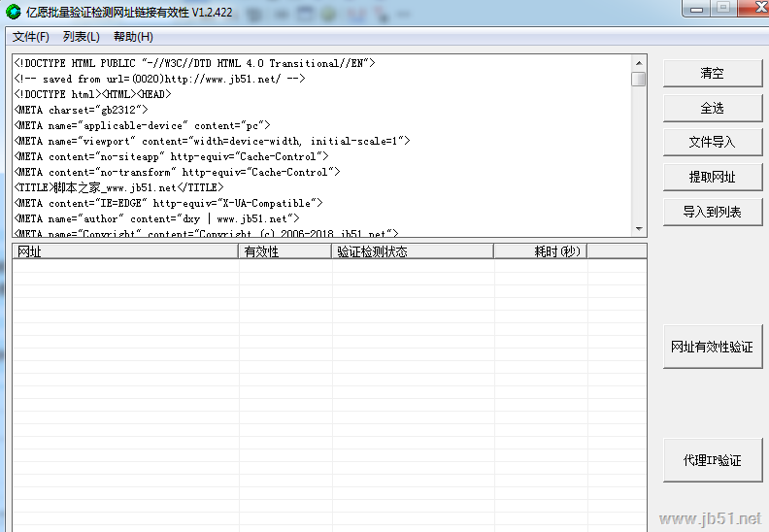769x532 pixels.
Task: Sort list by 有效性 column header
Action: point(284,251)
